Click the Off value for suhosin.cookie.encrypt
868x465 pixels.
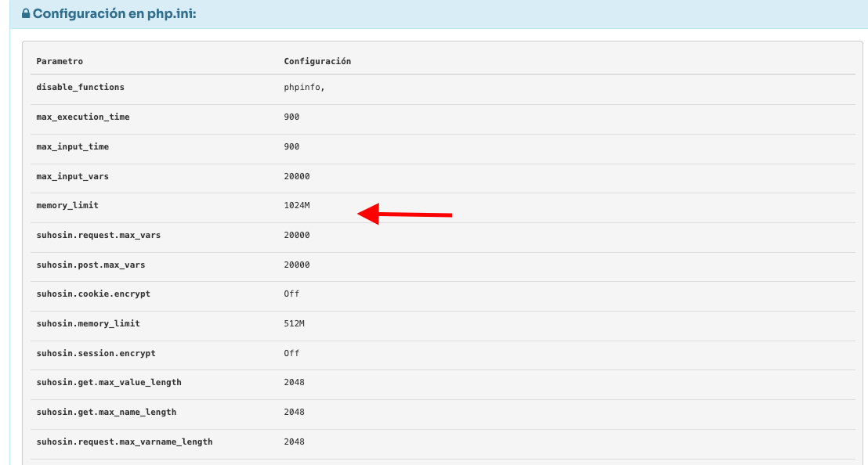tap(291, 294)
